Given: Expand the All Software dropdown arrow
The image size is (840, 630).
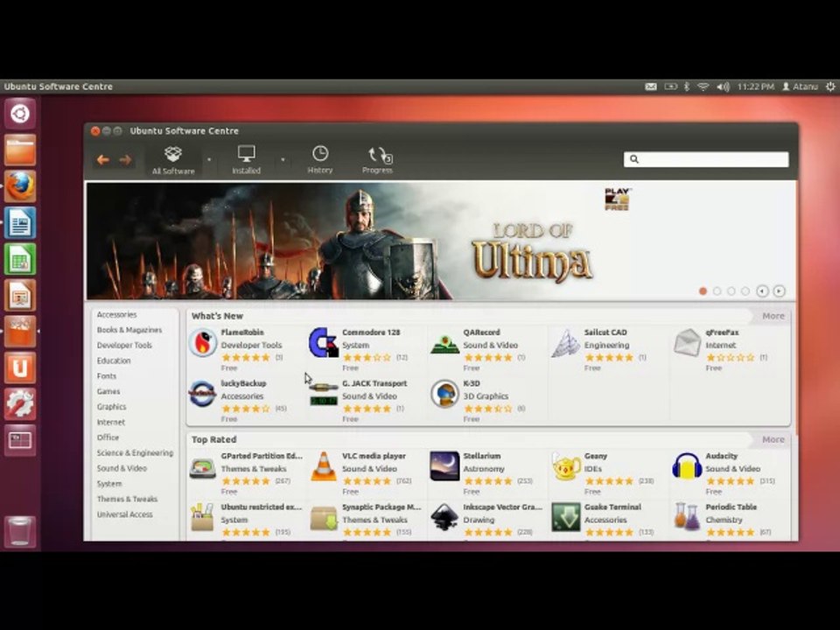Looking at the screenshot, I should [209, 159].
